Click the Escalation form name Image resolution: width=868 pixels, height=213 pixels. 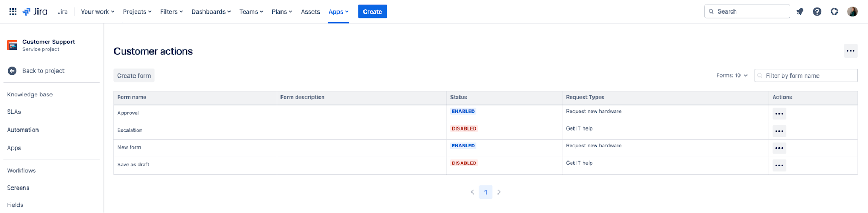(130, 130)
